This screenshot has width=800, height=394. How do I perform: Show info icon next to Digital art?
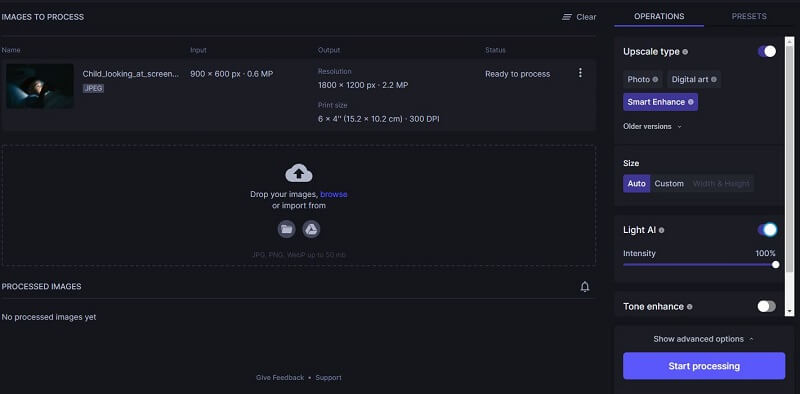click(x=714, y=80)
